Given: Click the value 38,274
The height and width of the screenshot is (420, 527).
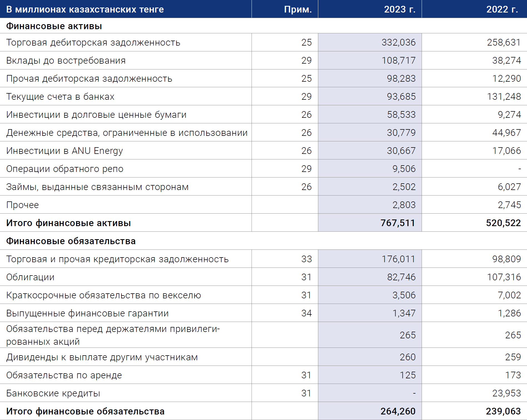Looking at the screenshot, I should tap(506, 61).
